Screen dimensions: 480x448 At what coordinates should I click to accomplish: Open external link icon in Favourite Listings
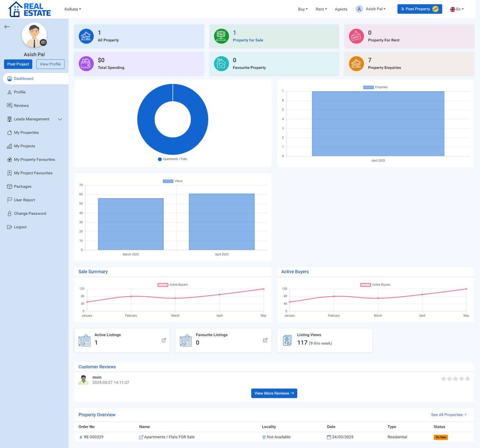pos(265,340)
